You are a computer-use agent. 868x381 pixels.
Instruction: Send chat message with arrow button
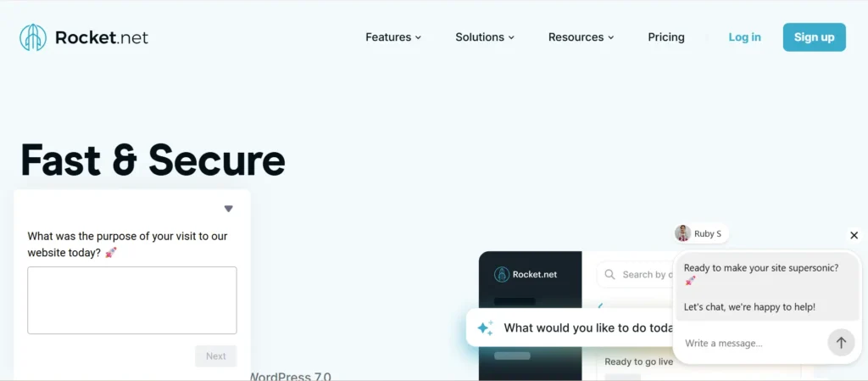pos(841,343)
